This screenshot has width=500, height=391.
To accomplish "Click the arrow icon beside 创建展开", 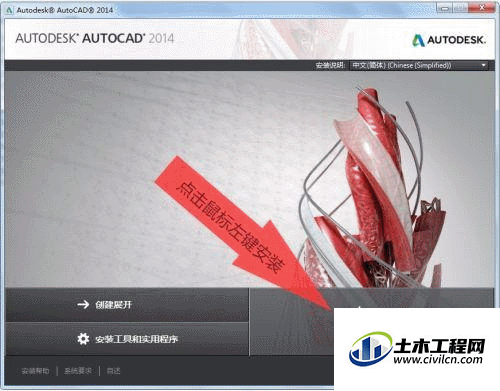I will click(83, 304).
